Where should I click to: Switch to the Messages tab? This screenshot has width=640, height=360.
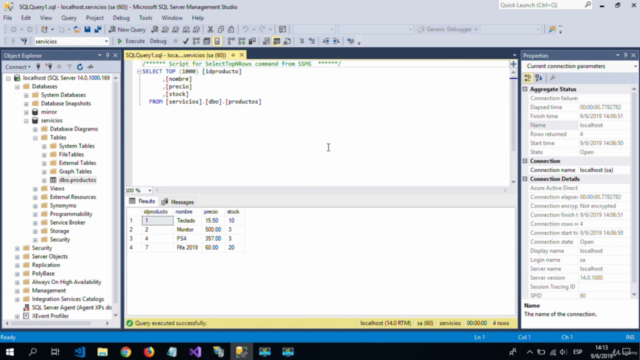pos(178,202)
